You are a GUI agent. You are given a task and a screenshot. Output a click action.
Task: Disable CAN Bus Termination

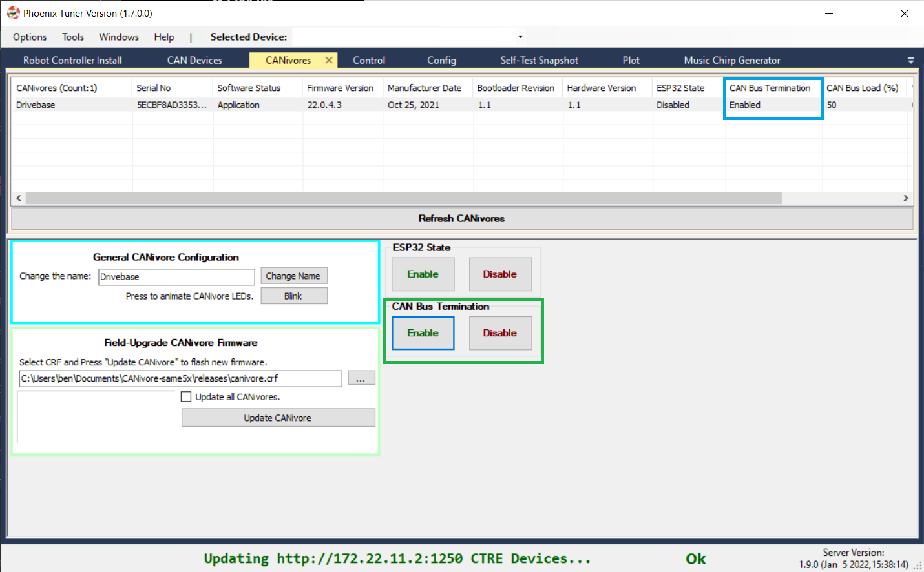(500, 333)
